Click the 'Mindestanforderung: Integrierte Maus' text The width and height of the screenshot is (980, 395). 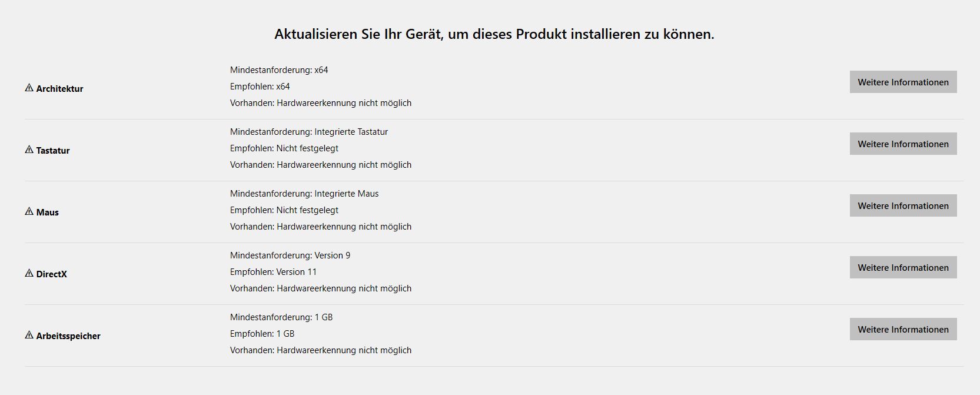coord(304,194)
